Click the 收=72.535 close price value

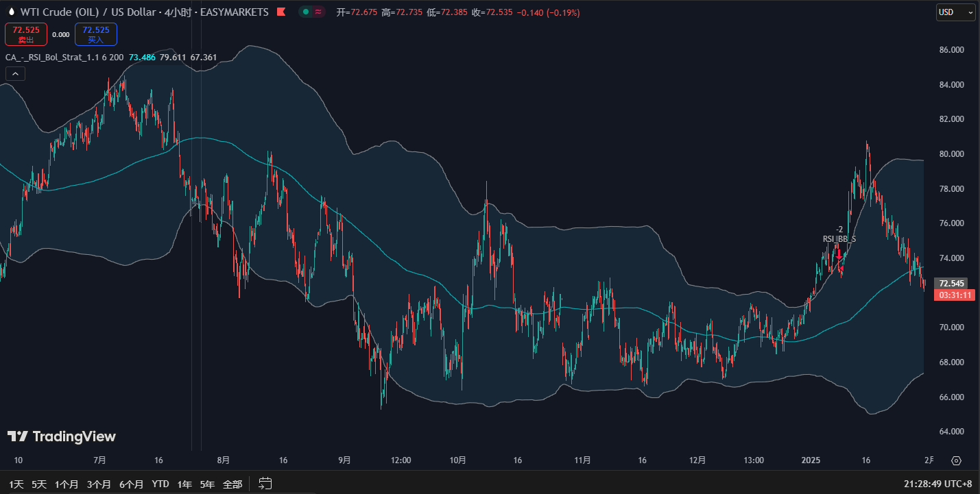coord(492,12)
